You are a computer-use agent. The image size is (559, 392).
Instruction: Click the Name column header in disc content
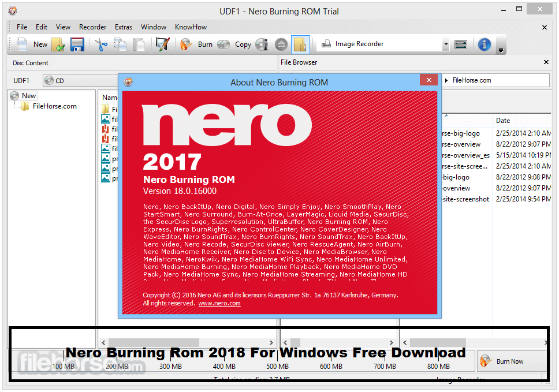coord(110,98)
